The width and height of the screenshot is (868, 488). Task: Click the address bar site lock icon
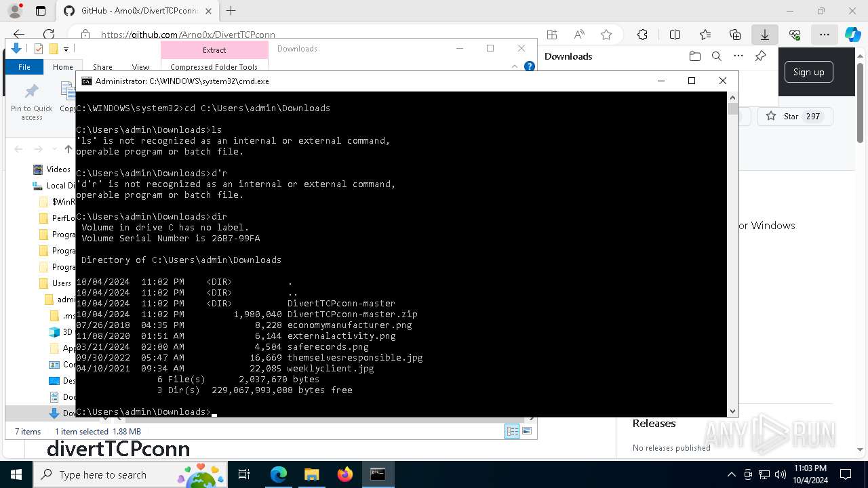tap(85, 35)
